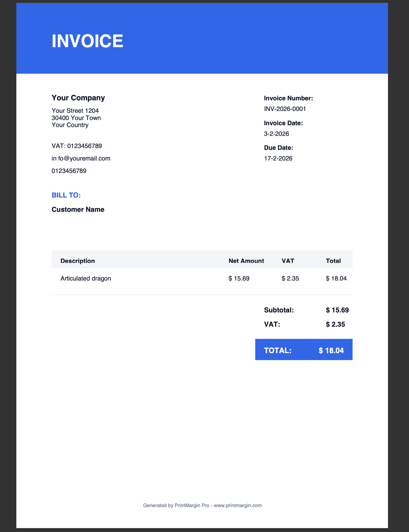This screenshot has height=532, width=409.
Task: Click grand total '$ 18.04' in blue box
Action: pos(331,351)
